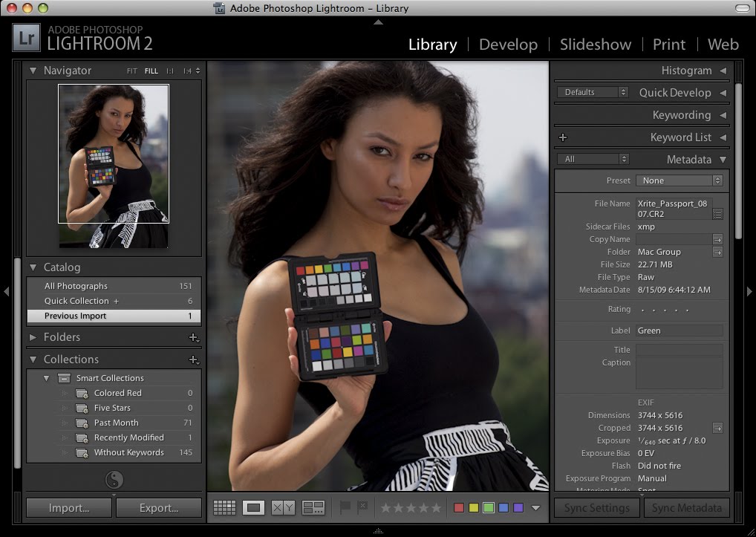This screenshot has width=756, height=537.
Task: Set Navigator zoom to 1:1
Action: [x=170, y=71]
